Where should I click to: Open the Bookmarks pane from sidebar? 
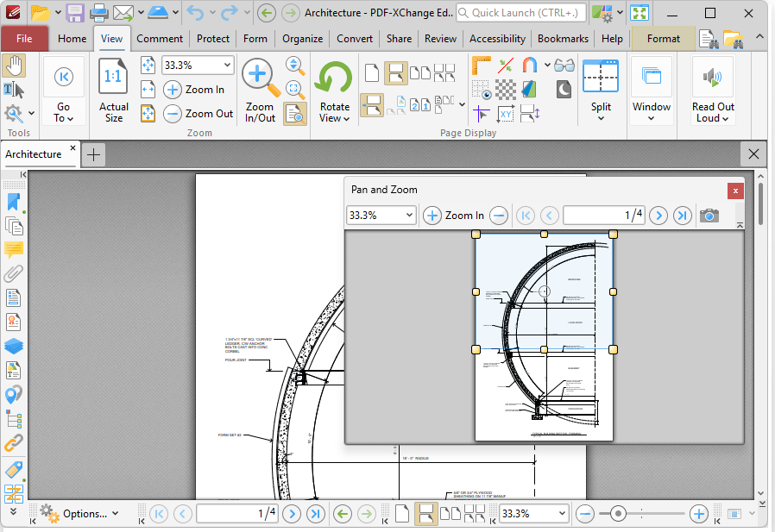[14, 202]
